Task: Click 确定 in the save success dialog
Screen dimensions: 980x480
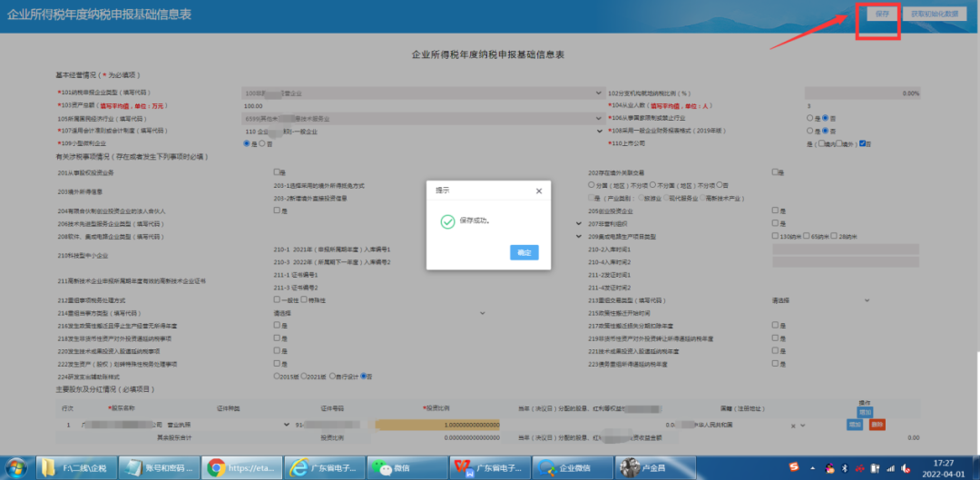Action: (524, 252)
